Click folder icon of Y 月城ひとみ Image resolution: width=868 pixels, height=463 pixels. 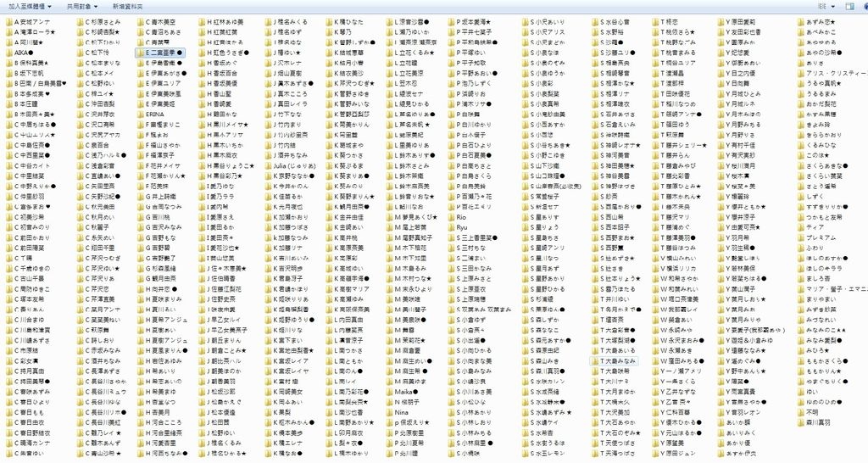click(x=721, y=93)
